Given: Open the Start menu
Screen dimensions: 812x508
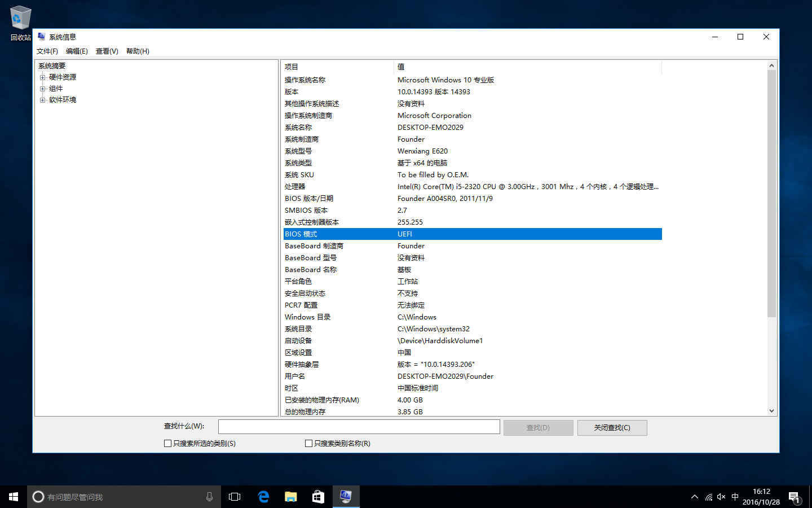Looking at the screenshot, I should coord(12,496).
